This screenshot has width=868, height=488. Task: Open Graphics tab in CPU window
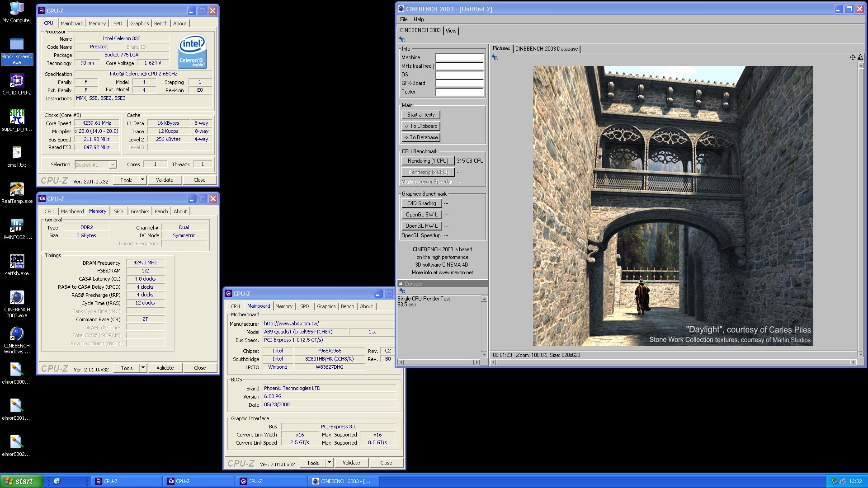pyautogui.click(x=140, y=23)
